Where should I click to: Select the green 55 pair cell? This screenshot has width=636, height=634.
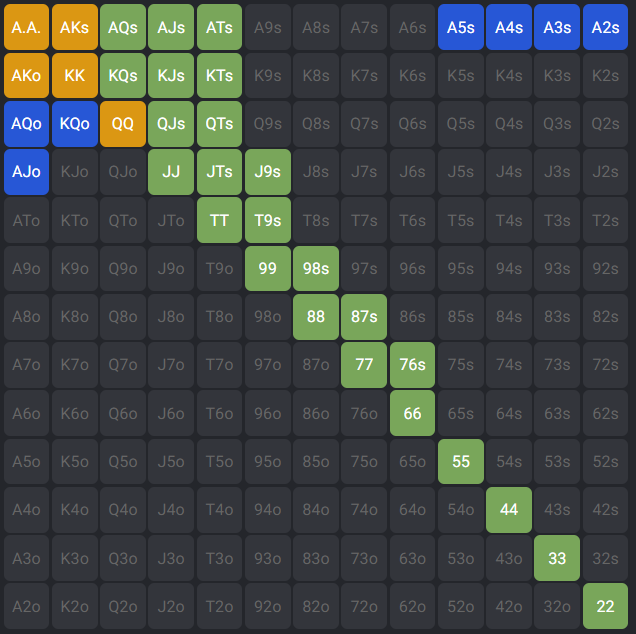[460, 461]
